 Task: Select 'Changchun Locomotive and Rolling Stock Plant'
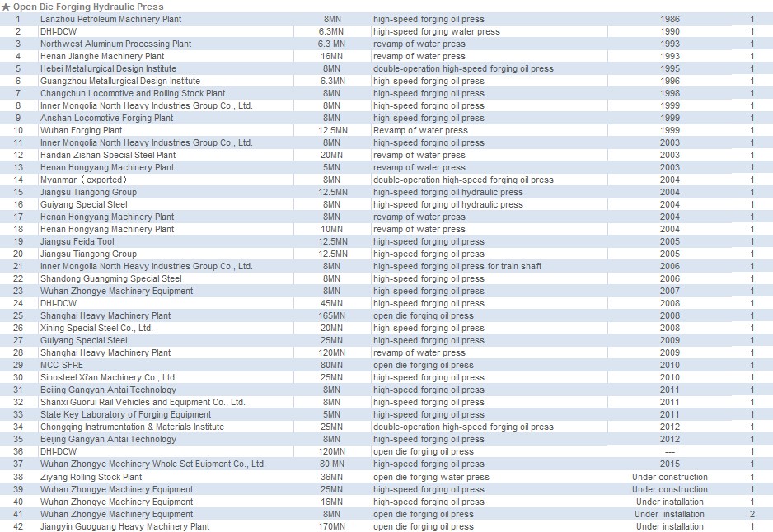133,93
